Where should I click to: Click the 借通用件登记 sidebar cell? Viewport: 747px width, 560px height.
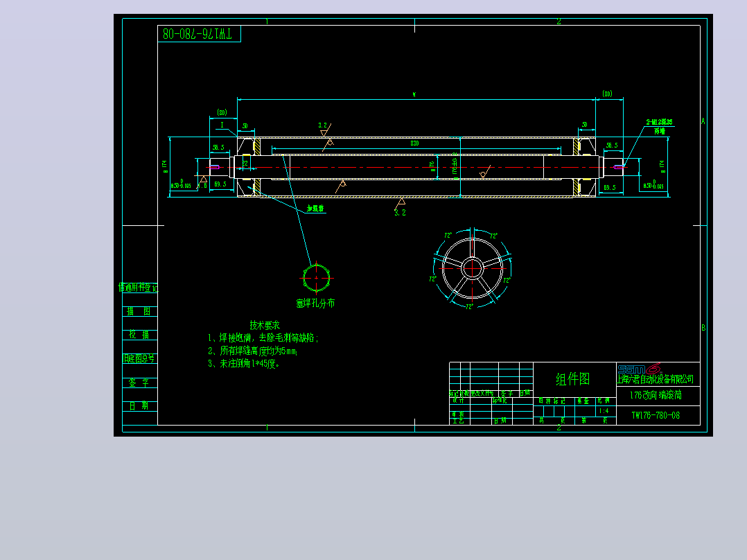(x=138, y=288)
